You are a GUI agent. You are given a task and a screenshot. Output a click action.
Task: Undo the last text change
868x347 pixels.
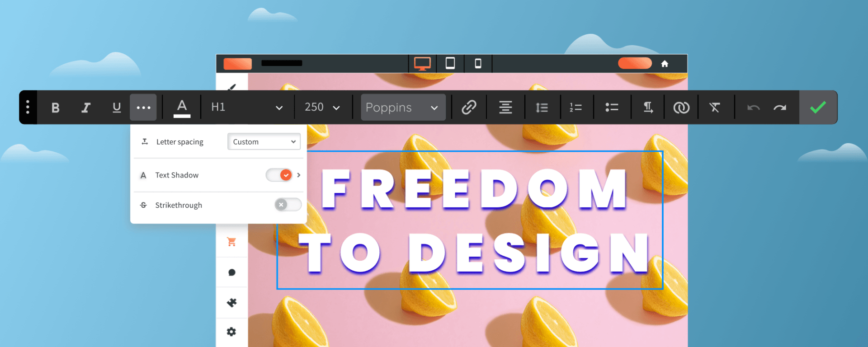pos(753,108)
